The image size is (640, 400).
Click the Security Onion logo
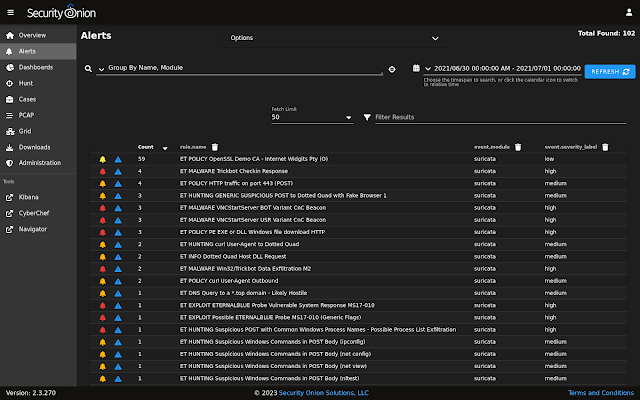coord(61,12)
